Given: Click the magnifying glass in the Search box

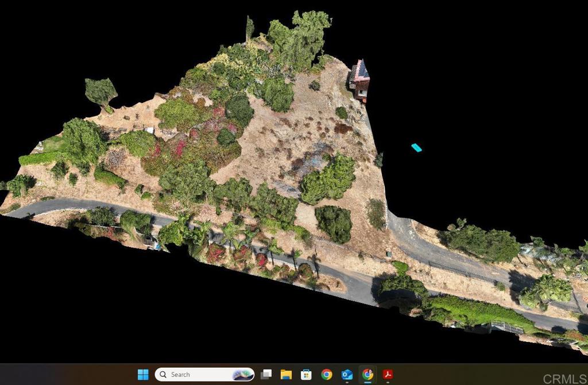Looking at the screenshot, I should pyautogui.click(x=164, y=375).
